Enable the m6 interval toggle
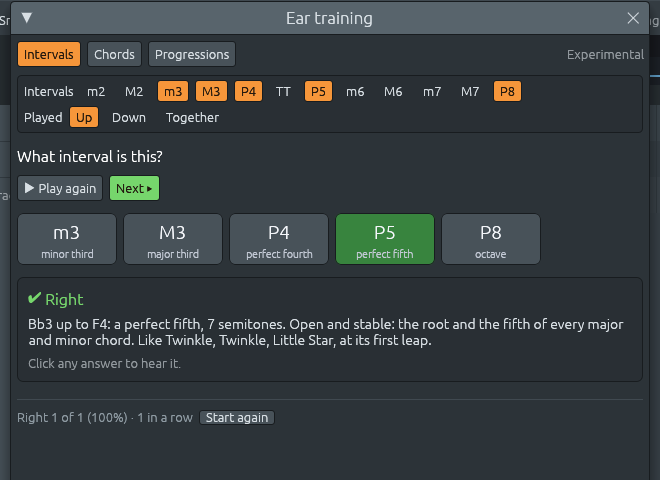Screen dimensions: 660x480 coord(355,91)
